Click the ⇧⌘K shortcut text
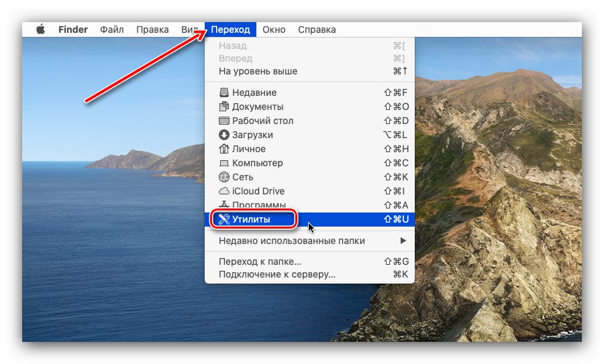 pyautogui.click(x=396, y=177)
